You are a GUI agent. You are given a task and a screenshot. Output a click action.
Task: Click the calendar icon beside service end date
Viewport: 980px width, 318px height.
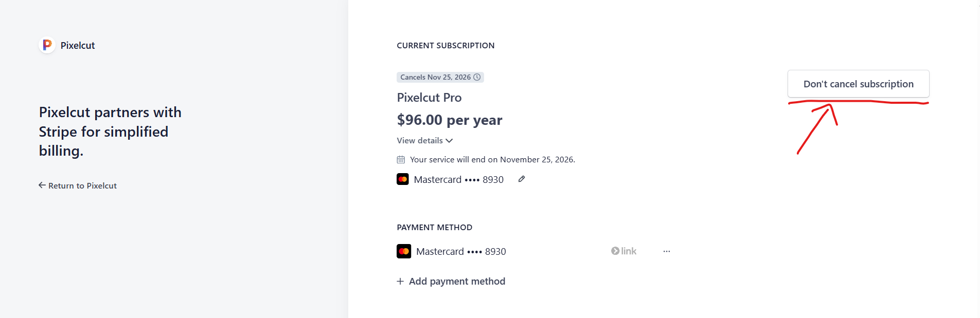click(401, 160)
